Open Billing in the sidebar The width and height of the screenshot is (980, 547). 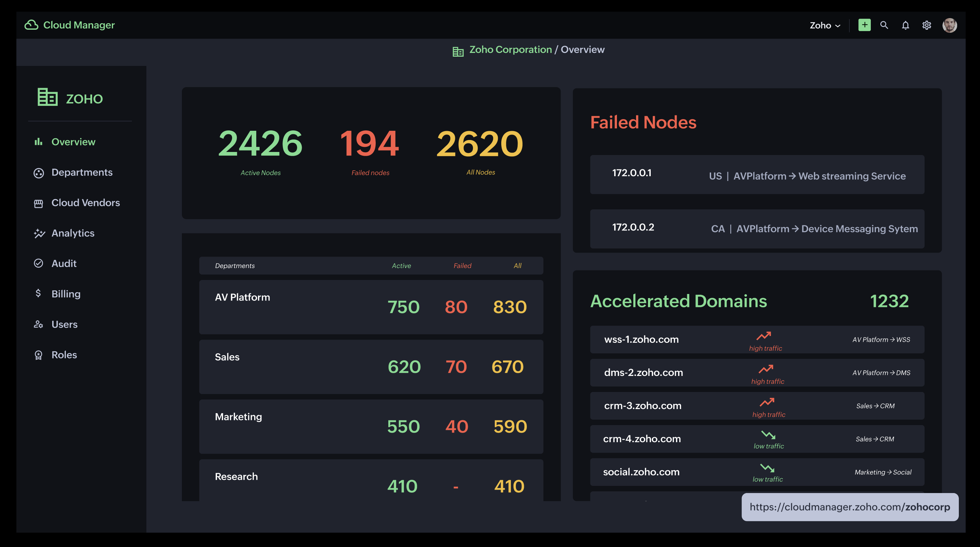point(66,294)
